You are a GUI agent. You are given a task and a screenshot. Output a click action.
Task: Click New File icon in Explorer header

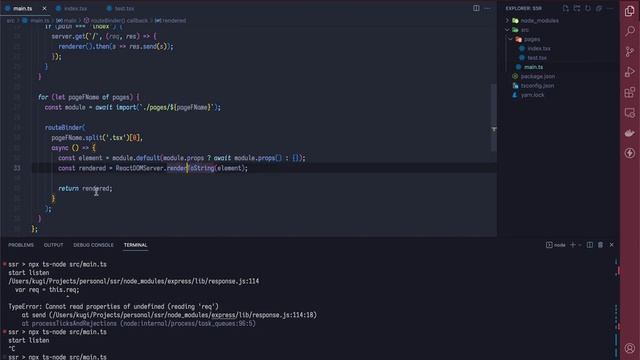tap(565, 8)
